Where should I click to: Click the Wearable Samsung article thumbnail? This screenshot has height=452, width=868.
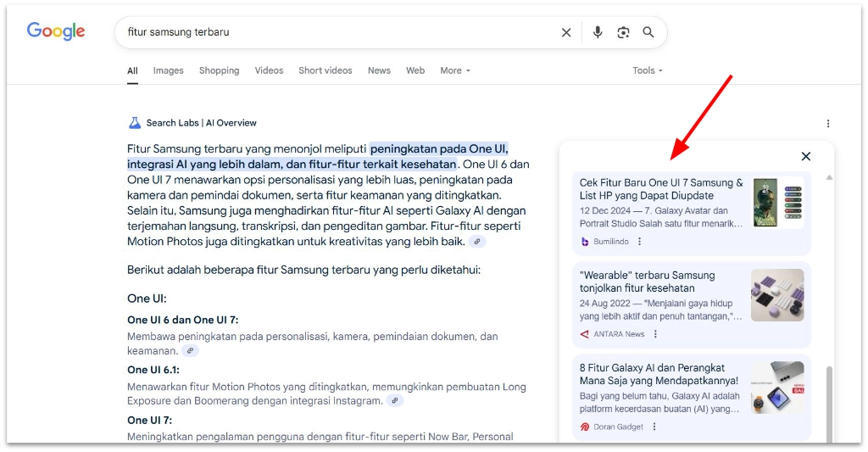776,295
